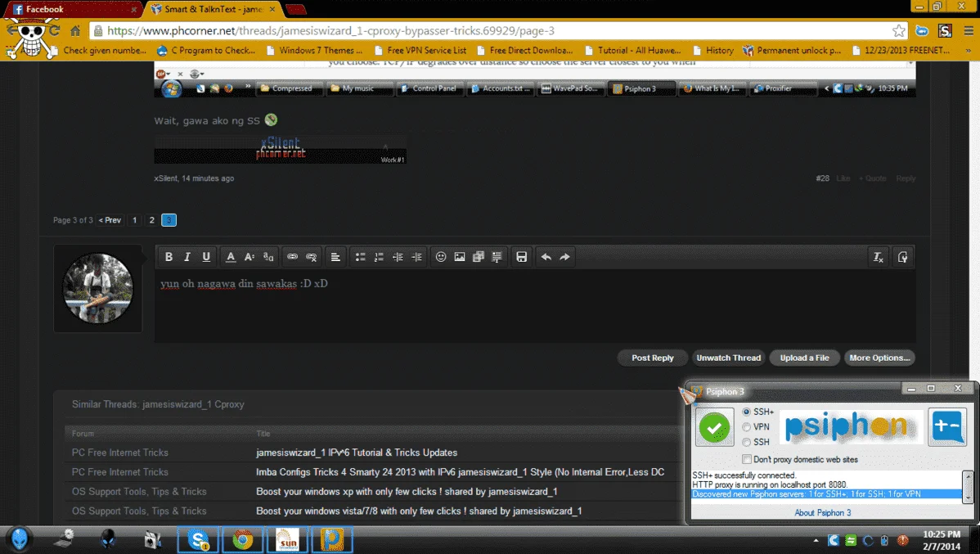Open the text alignment dropdown
The image size is (980, 554).
(x=335, y=257)
